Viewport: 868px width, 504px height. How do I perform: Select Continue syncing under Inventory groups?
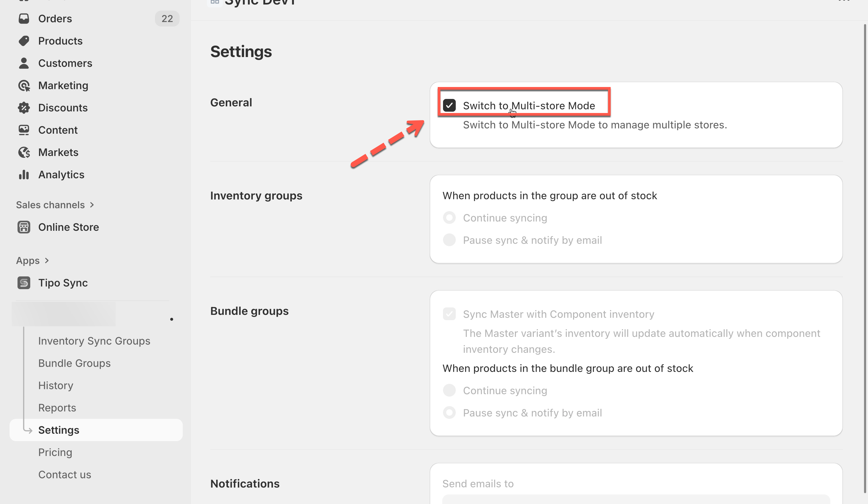(x=449, y=218)
